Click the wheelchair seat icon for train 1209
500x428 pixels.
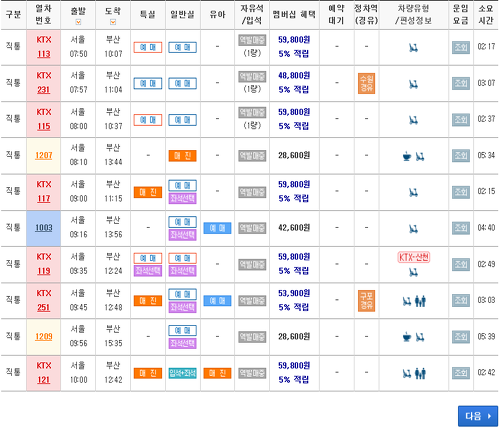tap(420, 337)
